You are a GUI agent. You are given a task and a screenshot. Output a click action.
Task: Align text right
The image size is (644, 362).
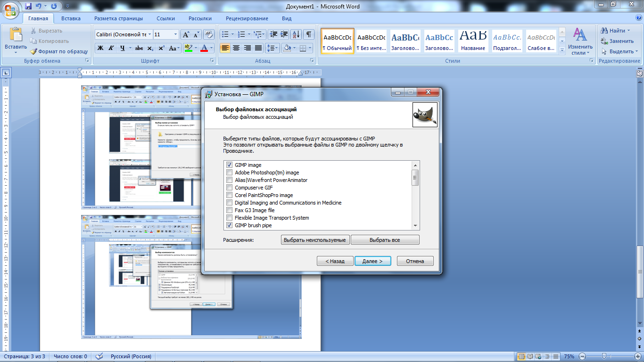click(247, 48)
